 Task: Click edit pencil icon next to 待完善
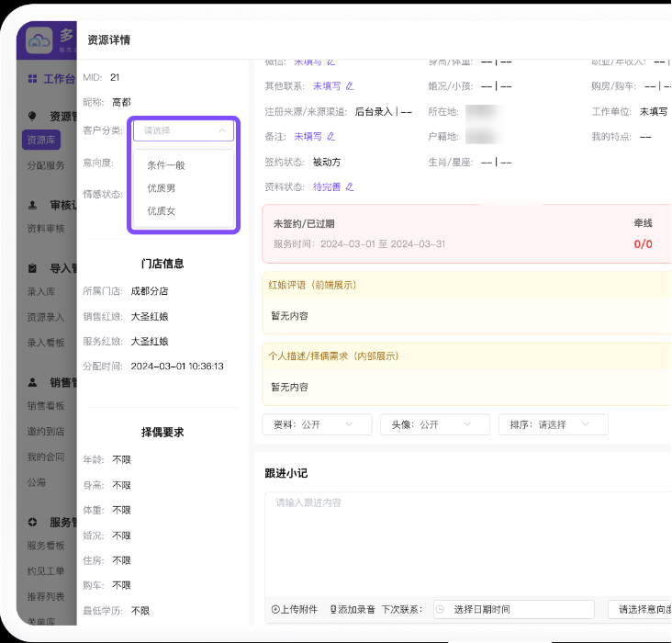point(349,186)
